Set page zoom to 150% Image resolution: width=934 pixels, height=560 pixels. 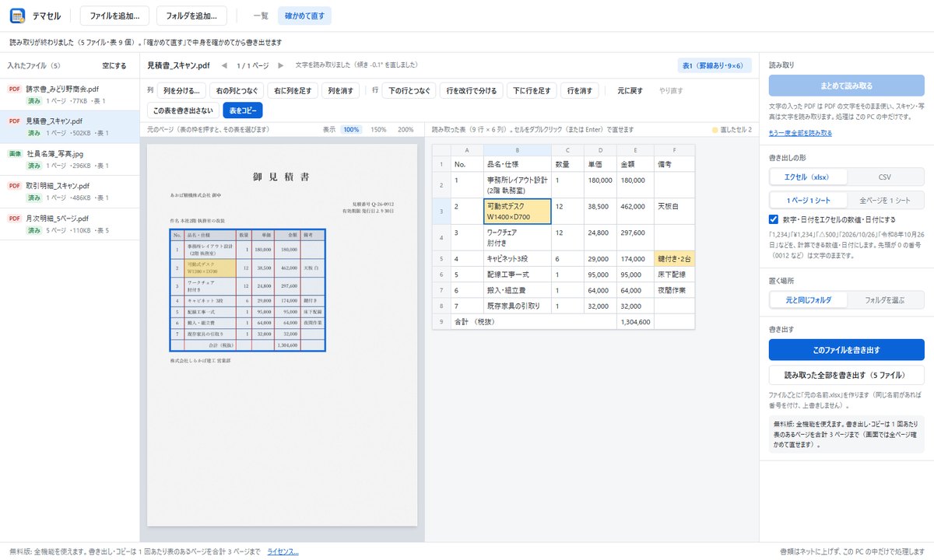click(379, 129)
